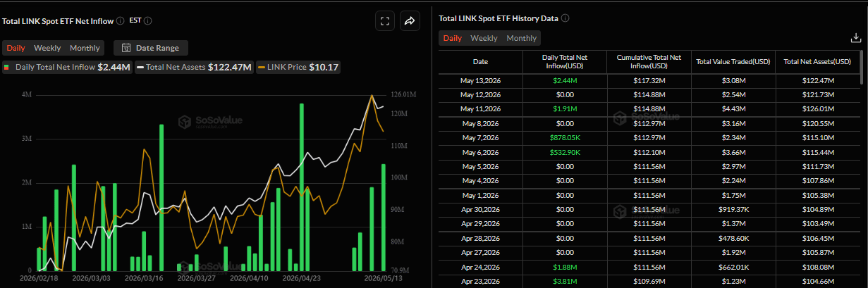Sort by Total Net Assets column header
This screenshot has height=288, width=868.
(x=818, y=62)
